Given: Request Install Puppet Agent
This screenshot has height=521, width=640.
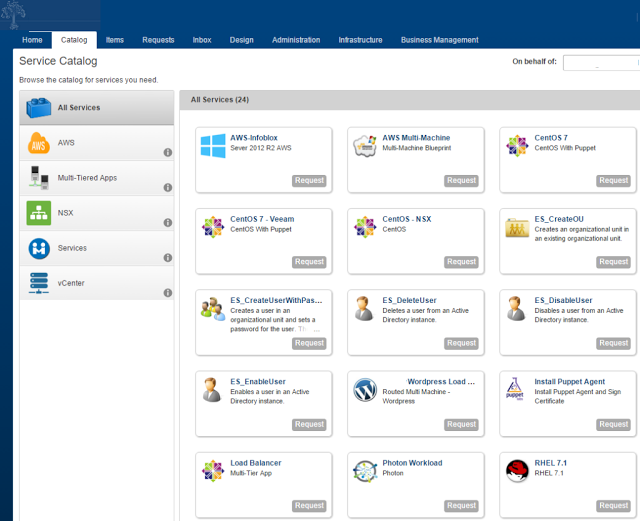Looking at the screenshot, I should coord(613,425).
